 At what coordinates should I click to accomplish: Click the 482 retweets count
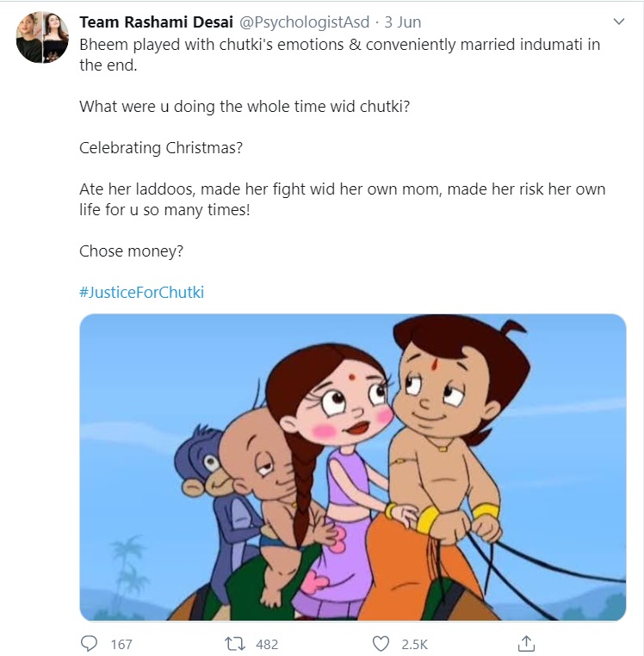pyautogui.click(x=266, y=643)
